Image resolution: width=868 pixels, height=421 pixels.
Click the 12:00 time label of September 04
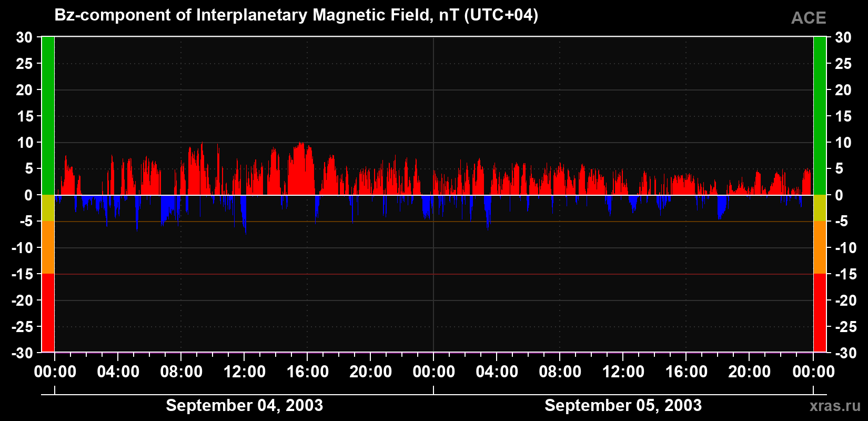tap(245, 372)
